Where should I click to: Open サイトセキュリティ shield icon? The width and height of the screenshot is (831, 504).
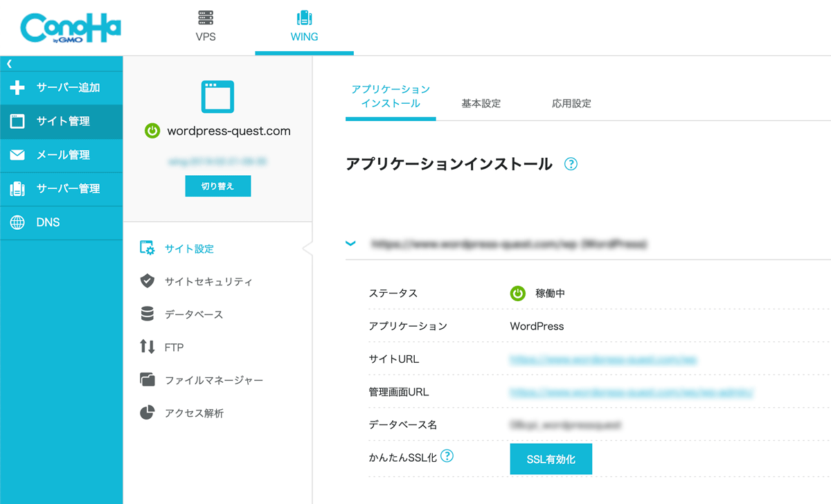[x=147, y=281]
